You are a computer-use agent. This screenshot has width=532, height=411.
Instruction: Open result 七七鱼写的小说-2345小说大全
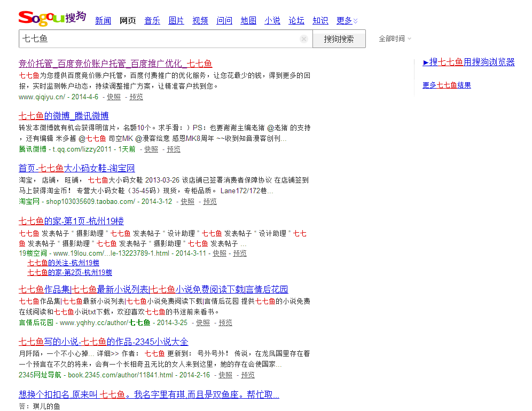[x=104, y=342]
